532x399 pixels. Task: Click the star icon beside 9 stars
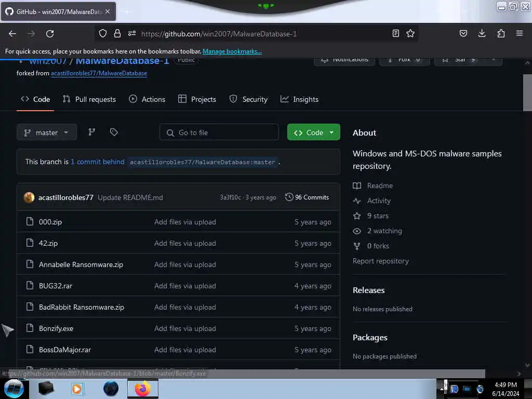tap(357, 216)
